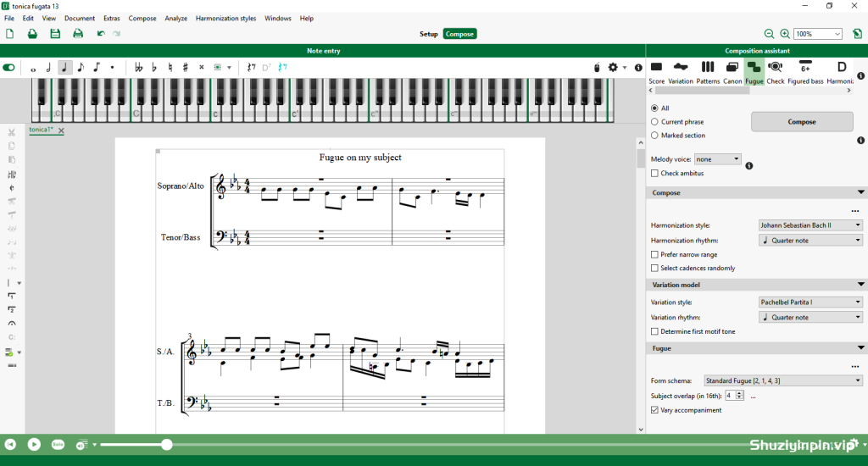868x466 pixels.
Task: Select All radio button
Action: tap(654, 108)
